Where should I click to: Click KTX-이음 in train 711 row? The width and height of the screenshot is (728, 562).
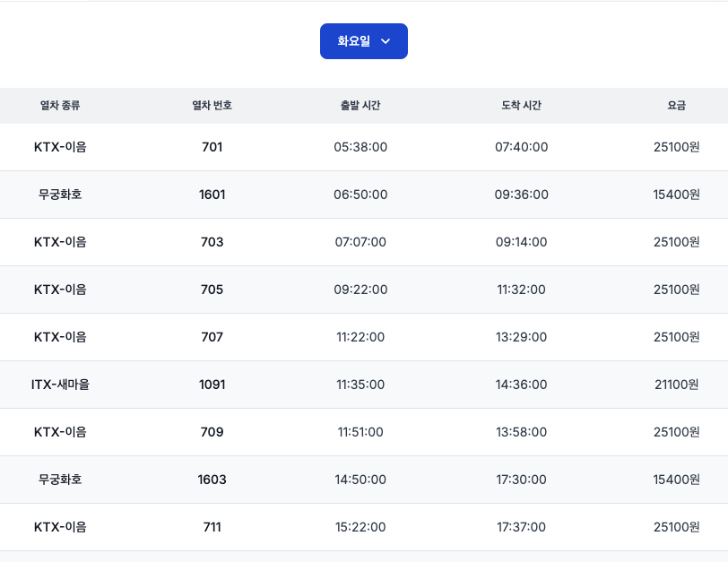(x=60, y=527)
